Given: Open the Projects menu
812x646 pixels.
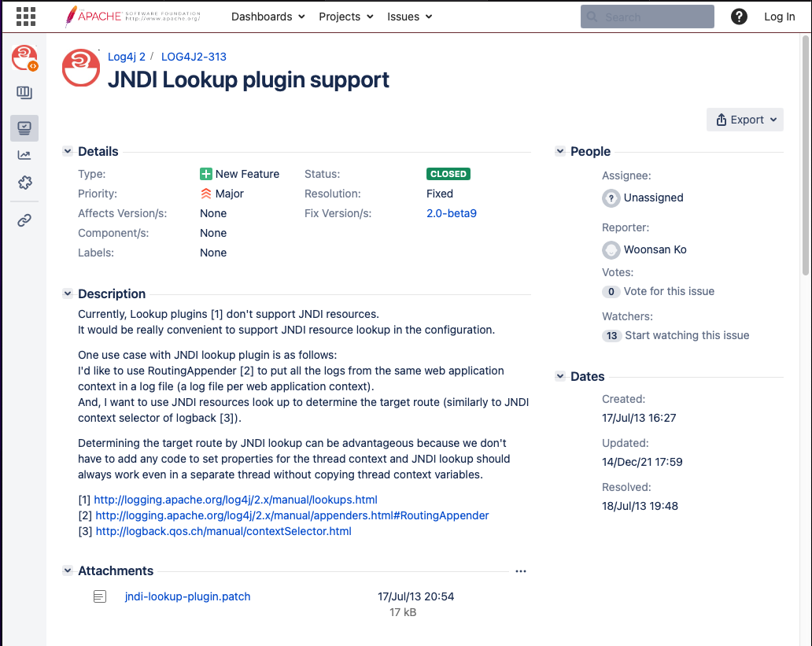Looking at the screenshot, I should [346, 17].
